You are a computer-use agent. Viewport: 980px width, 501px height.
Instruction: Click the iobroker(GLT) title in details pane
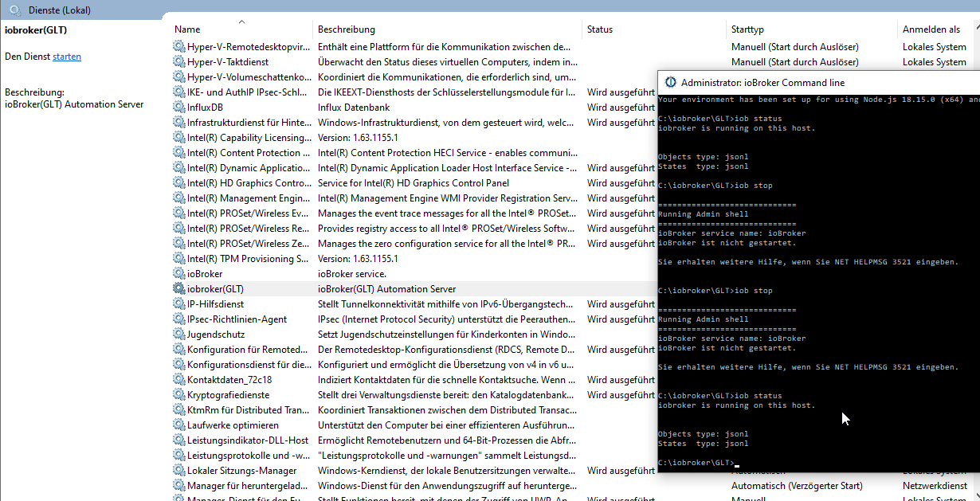(x=36, y=30)
